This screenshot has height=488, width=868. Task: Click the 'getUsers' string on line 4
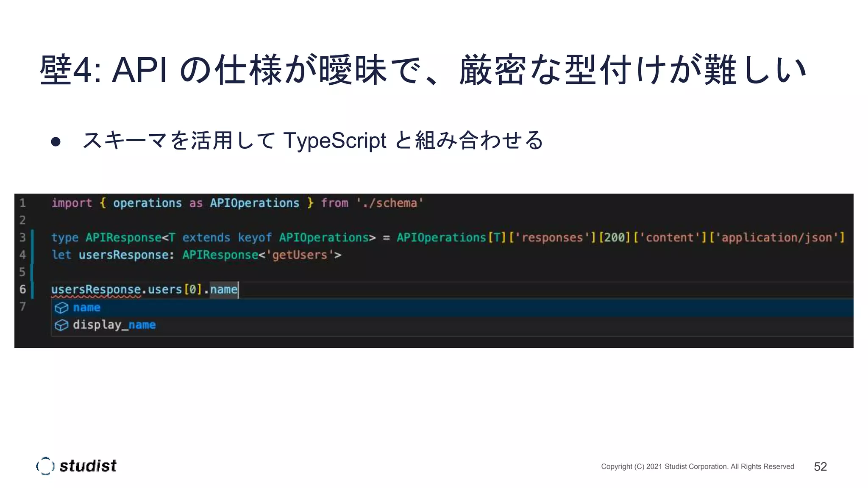pos(300,255)
